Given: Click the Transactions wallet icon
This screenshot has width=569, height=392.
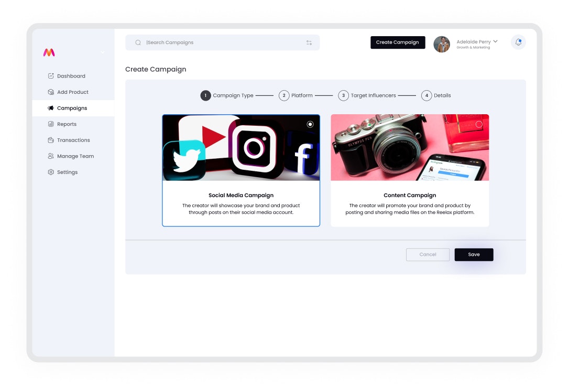Looking at the screenshot, I should (x=51, y=140).
